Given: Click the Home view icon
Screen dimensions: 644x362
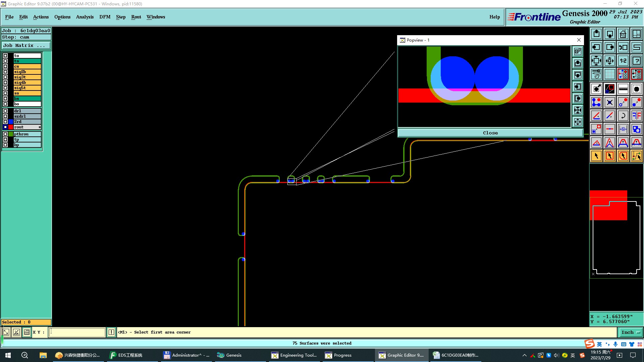Looking at the screenshot, I should click(x=623, y=34).
